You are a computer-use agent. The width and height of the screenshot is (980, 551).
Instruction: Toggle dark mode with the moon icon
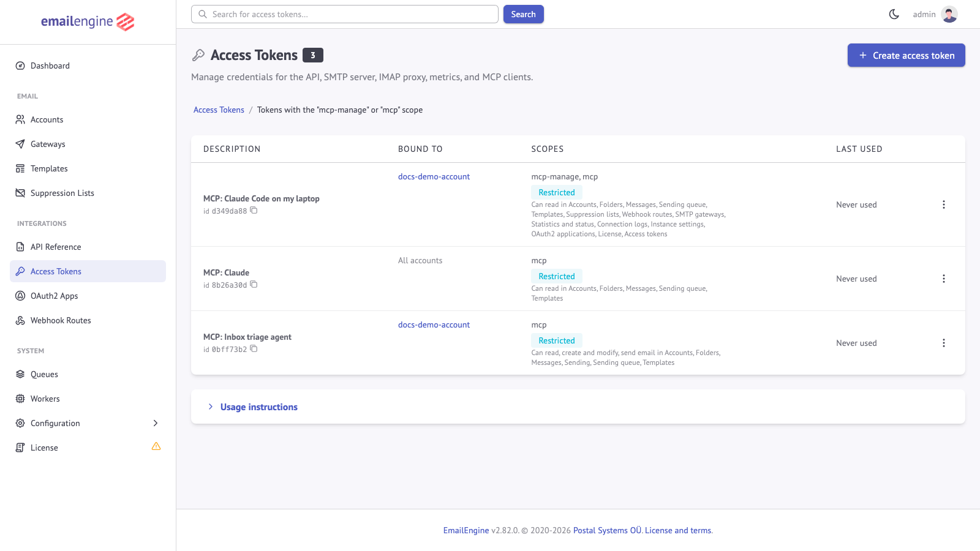point(894,14)
